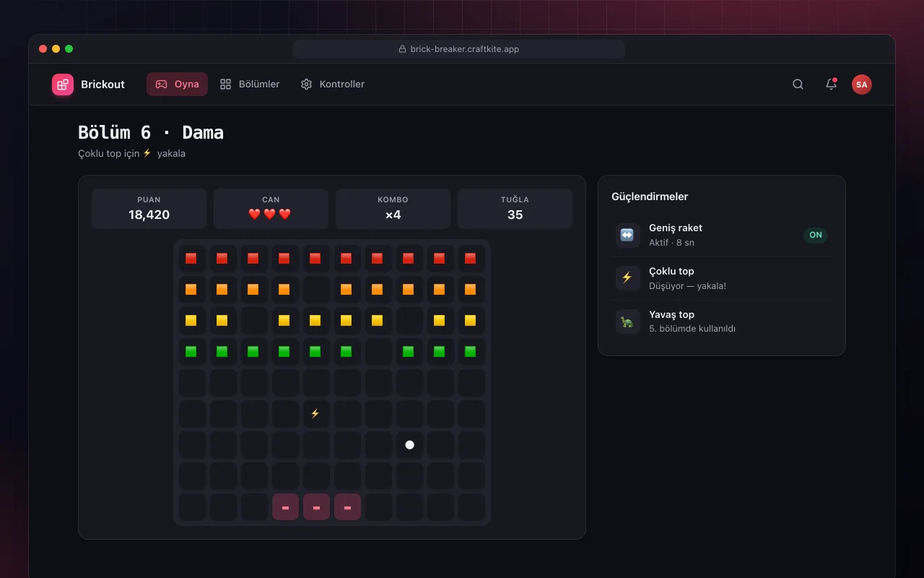The width and height of the screenshot is (924, 578).
Task: Click the first red brick in top row
Action: 191,259
